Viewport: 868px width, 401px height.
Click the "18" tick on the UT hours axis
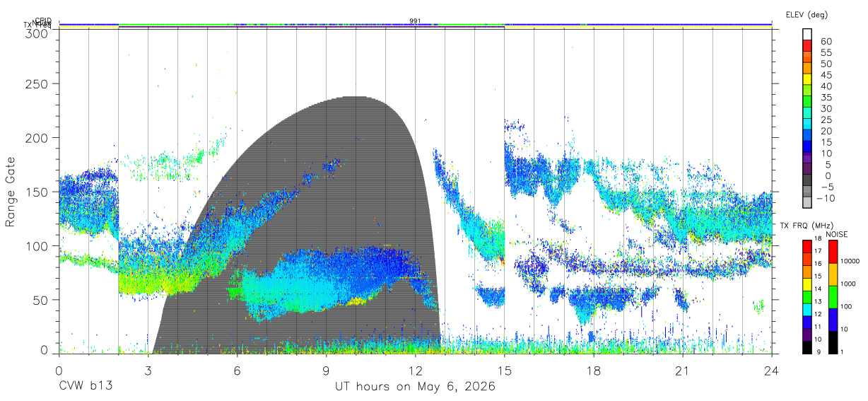(594, 370)
